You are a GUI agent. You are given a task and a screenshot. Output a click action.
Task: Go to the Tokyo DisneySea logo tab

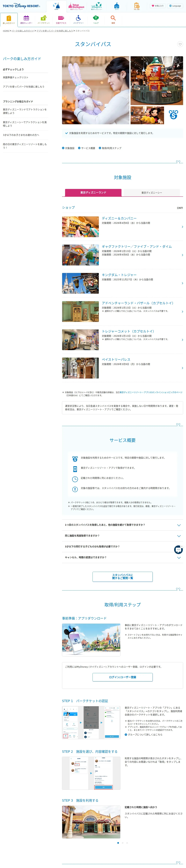click(x=96, y=6)
